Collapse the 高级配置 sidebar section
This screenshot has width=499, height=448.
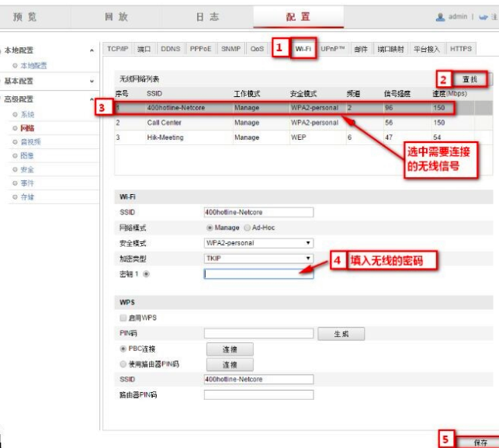click(92, 99)
